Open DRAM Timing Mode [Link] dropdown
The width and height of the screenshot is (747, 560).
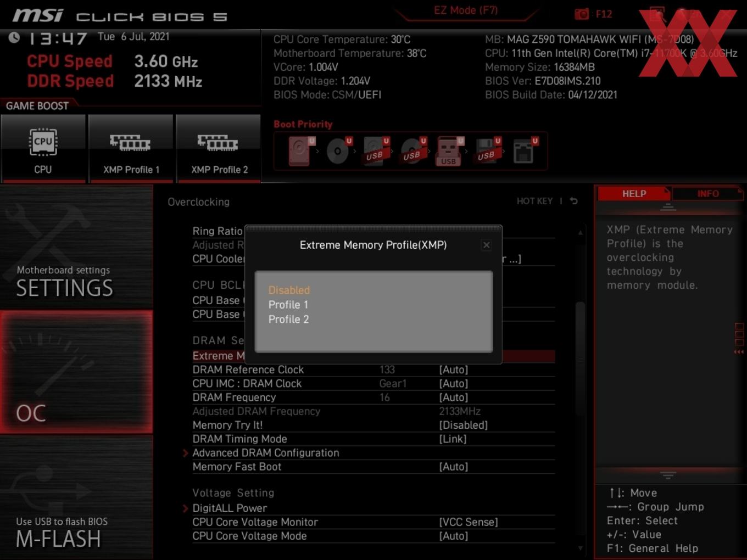click(453, 439)
